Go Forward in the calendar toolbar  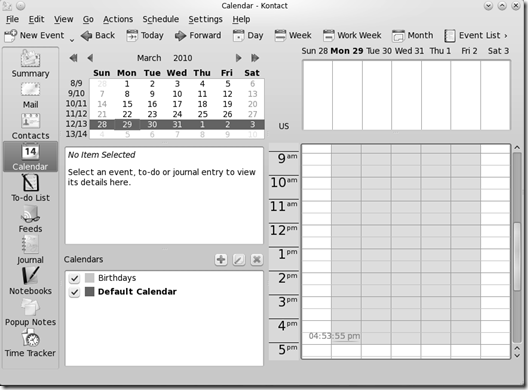(198, 35)
